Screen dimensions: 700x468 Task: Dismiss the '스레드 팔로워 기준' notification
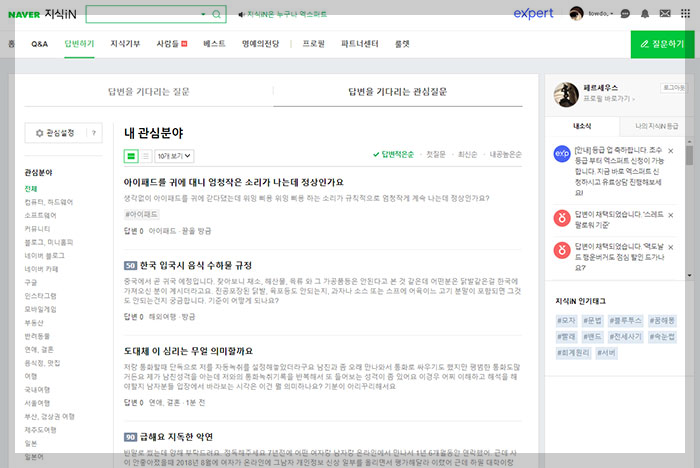point(671,215)
